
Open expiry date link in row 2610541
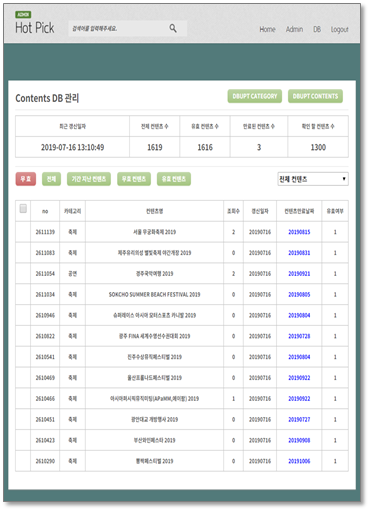tap(299, 357)
